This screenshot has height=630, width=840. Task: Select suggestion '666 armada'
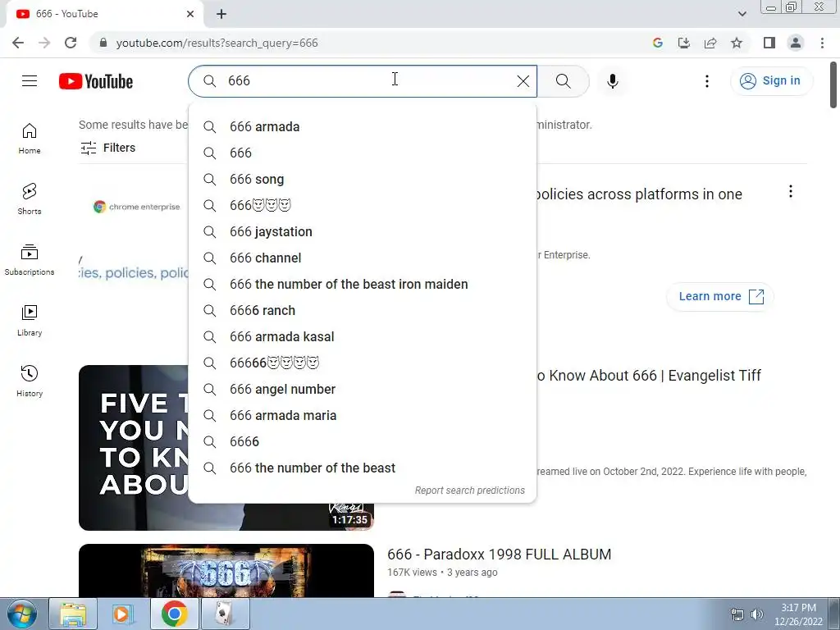(x=363, y=126)
